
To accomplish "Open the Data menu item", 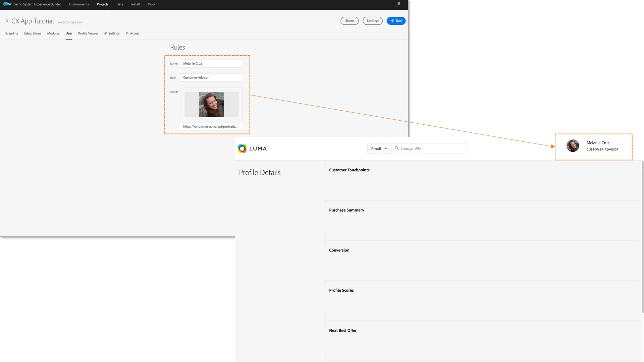I will point(120,4).
